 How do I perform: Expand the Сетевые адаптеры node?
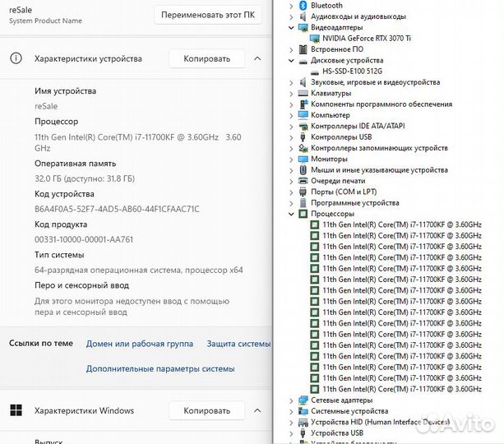[x=291, y=400]
